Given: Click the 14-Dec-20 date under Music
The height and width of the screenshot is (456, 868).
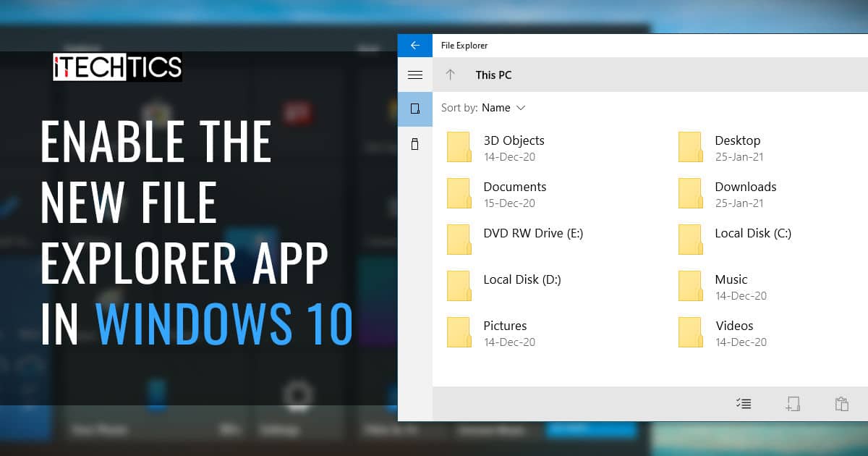Looking at the screenshot, I should pos(741,296).
